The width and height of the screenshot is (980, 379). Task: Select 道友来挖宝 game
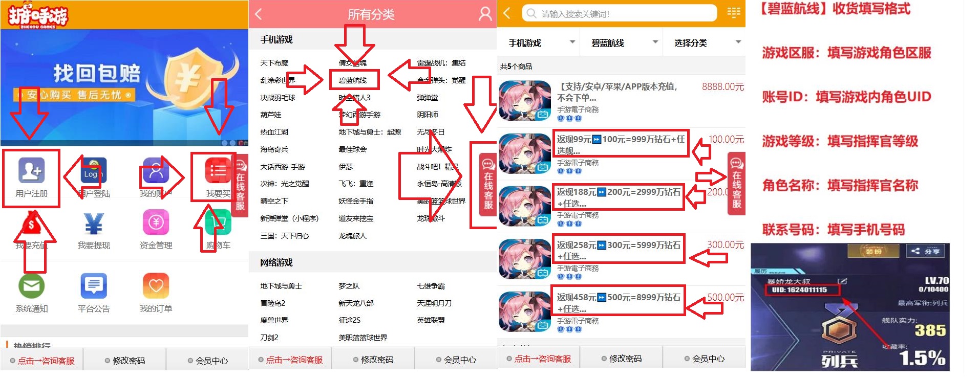[x=356, y=218]
